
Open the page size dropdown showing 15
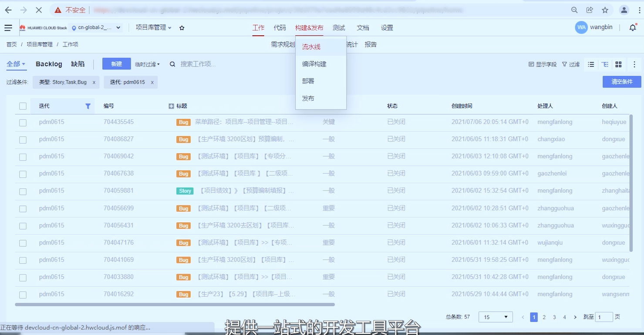(x=496, y=317)
